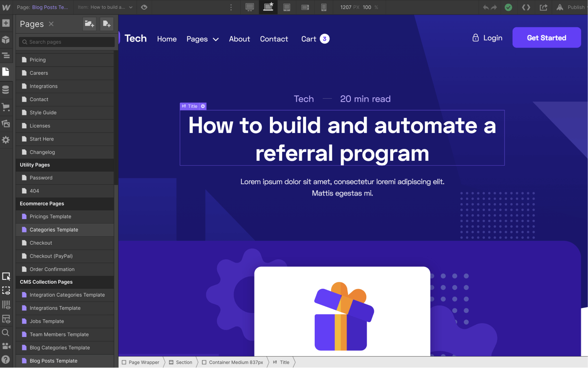Viewport: 588px width, 368px height.
Task: Switch to mobile portrait breakpoint
Action: [324, 7]
